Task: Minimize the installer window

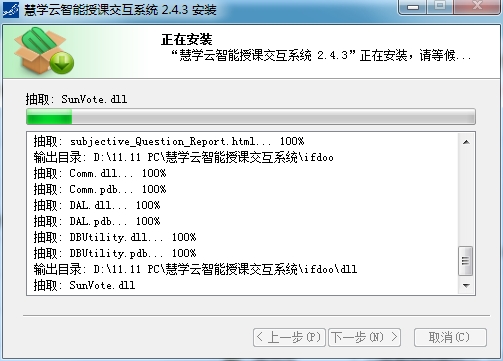Action: point(413,7)
